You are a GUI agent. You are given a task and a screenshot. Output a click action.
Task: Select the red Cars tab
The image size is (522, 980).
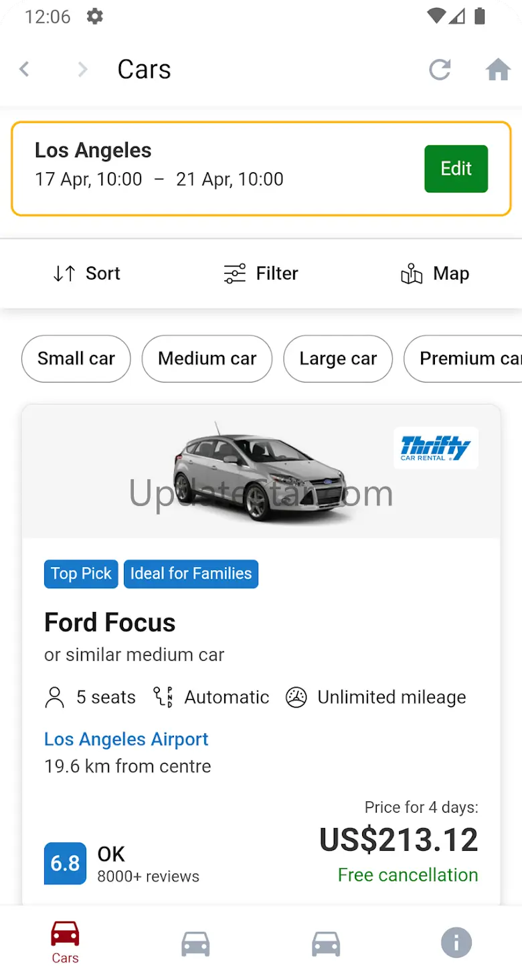[x=65, y=942]
